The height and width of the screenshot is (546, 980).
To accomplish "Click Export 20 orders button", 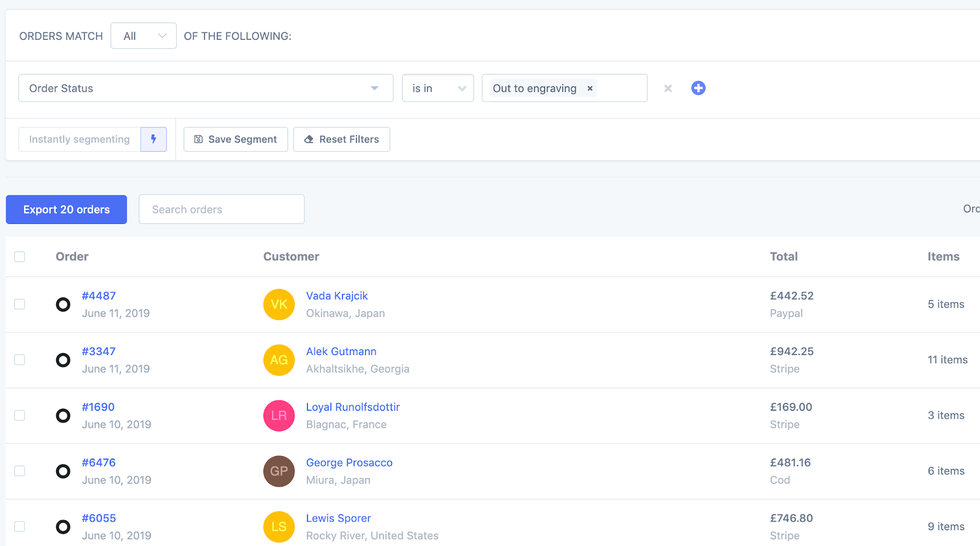I will click(x=66, y=209).
